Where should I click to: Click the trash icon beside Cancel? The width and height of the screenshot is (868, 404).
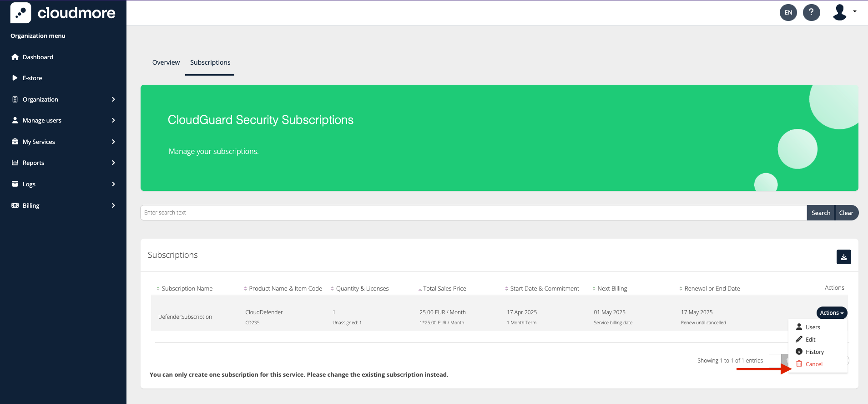799,364
